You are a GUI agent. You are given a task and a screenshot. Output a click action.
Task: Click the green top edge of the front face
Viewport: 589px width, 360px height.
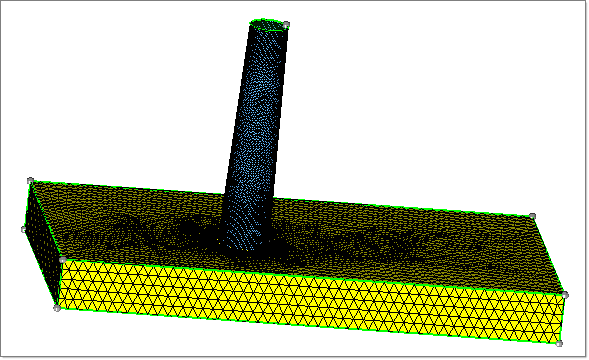click(x=314, y=277)
